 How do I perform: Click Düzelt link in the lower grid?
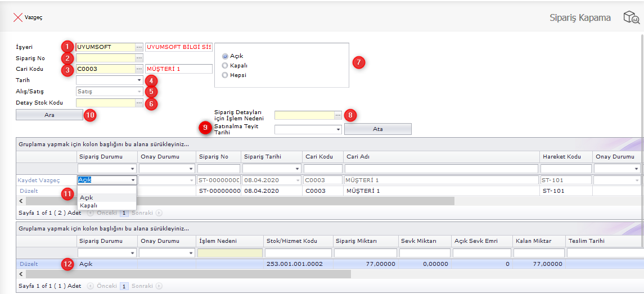point(29,264)
